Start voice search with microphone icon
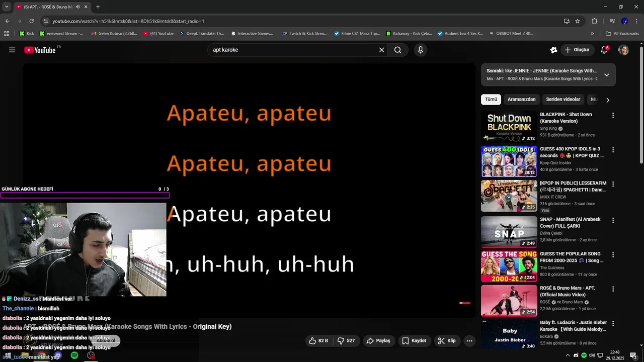This screenshot has width=644, height=362. point(421,50)
